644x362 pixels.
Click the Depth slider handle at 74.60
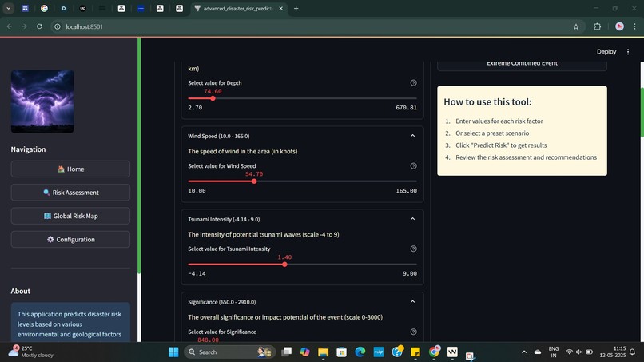[213, 98]
